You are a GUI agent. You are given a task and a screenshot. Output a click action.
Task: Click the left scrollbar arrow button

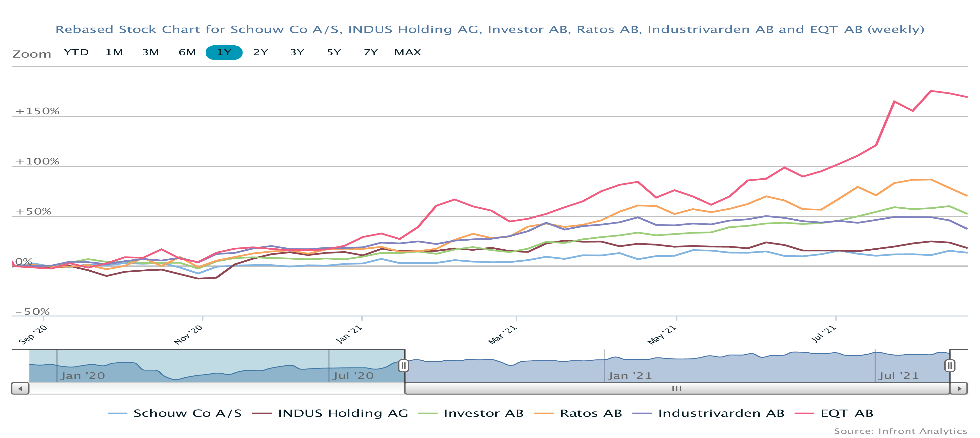pyautogui.click(x=20, y=388)
